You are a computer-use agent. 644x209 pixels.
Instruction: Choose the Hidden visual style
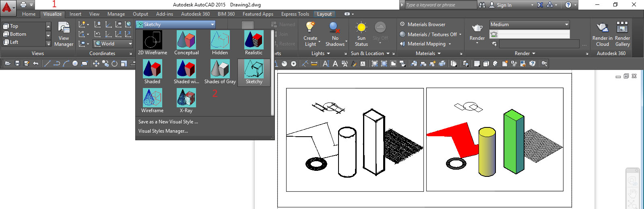(220, 43)
